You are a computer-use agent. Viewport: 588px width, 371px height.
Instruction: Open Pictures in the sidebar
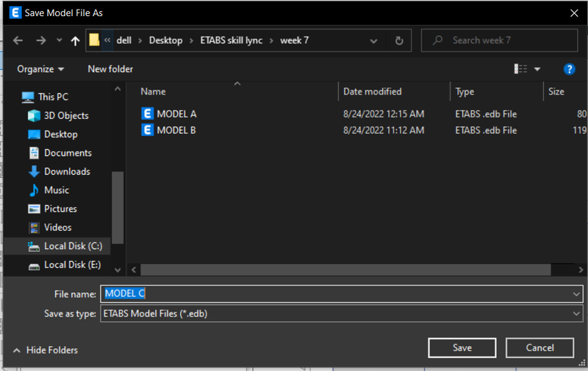(x=60, y=209)
